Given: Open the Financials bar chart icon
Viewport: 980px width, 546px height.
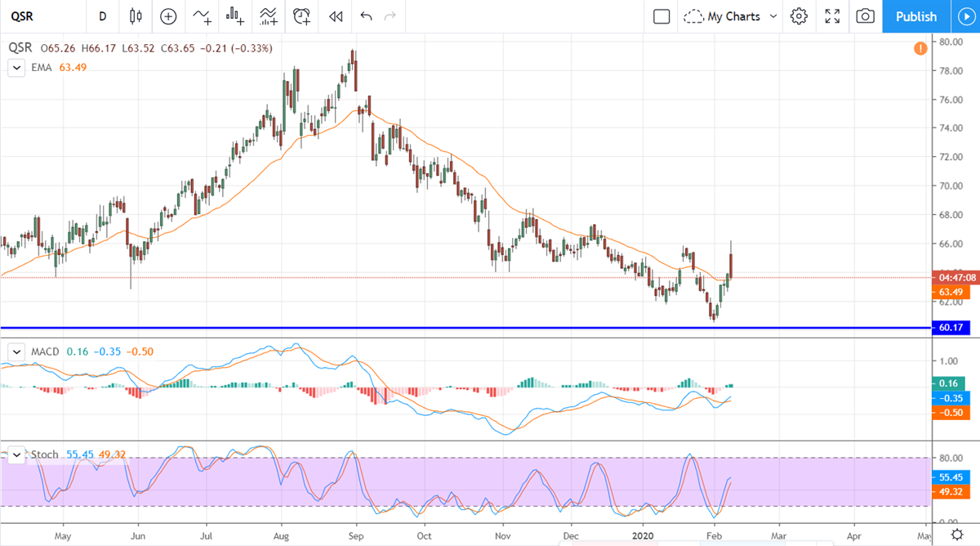Looking at the screenshot, I should click(x=235, y=16).
